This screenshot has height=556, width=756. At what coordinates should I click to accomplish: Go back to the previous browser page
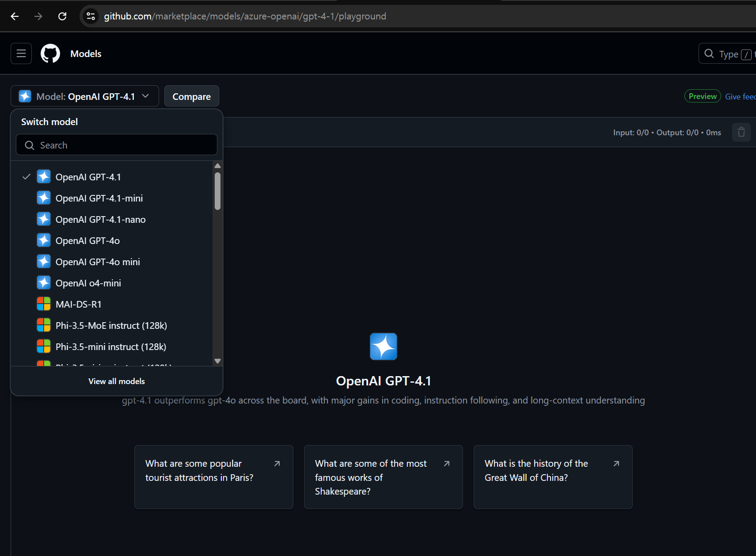click(x=15, y=16)
